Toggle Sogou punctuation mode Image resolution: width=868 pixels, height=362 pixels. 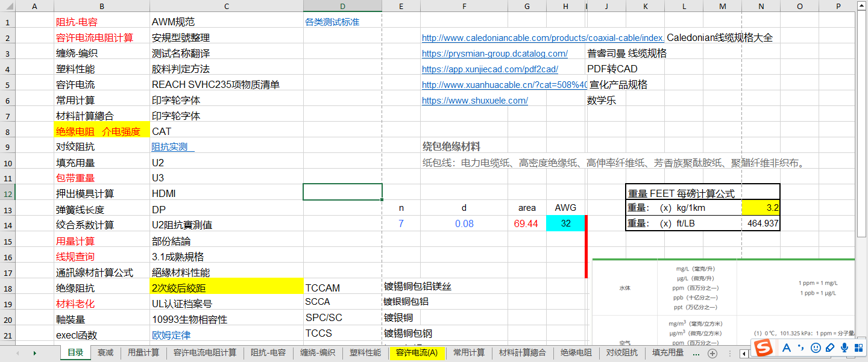[x=801, y=348]
